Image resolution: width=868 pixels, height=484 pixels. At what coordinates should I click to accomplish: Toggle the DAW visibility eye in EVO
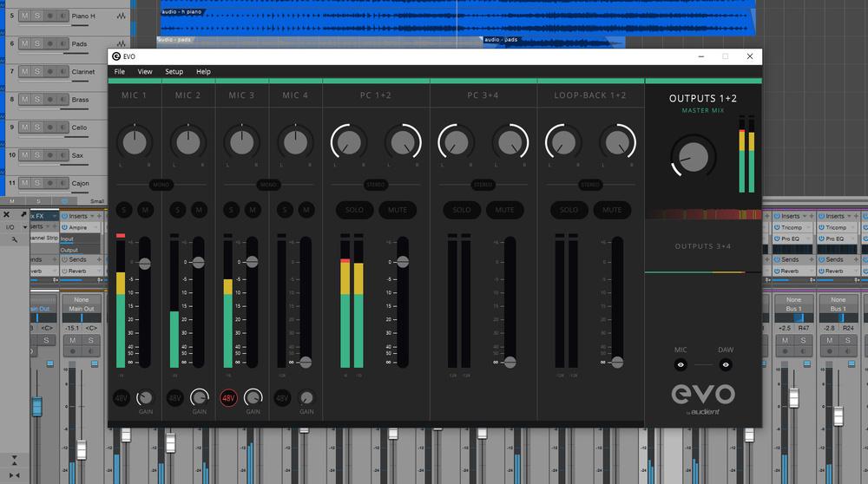tap(726, 364)
